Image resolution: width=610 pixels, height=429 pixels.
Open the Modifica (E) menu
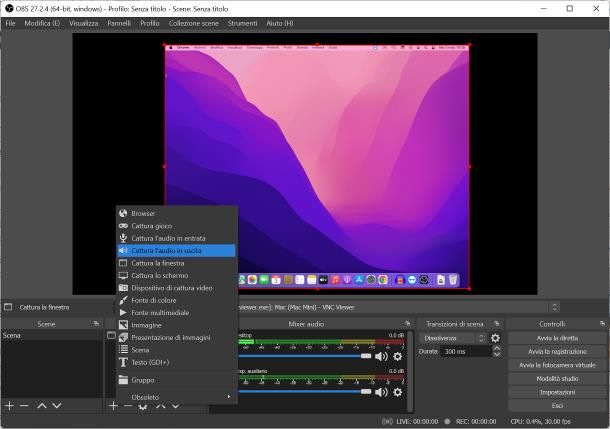pyautogui.click(x=42, y=23)
